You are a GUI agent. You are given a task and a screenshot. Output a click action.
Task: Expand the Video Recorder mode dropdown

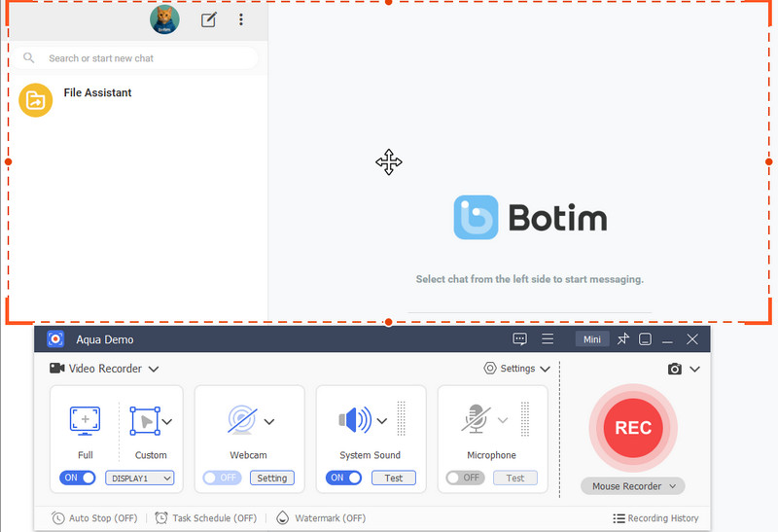coord(154,369)
